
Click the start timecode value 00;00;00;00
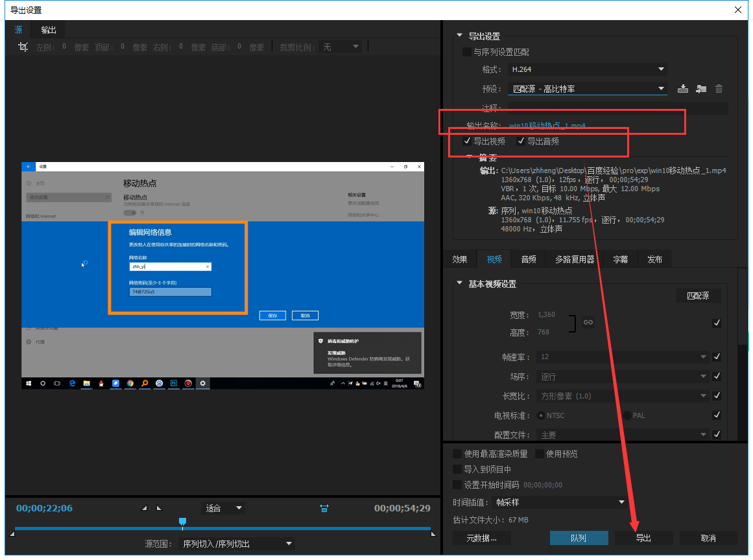coord(543,485)
